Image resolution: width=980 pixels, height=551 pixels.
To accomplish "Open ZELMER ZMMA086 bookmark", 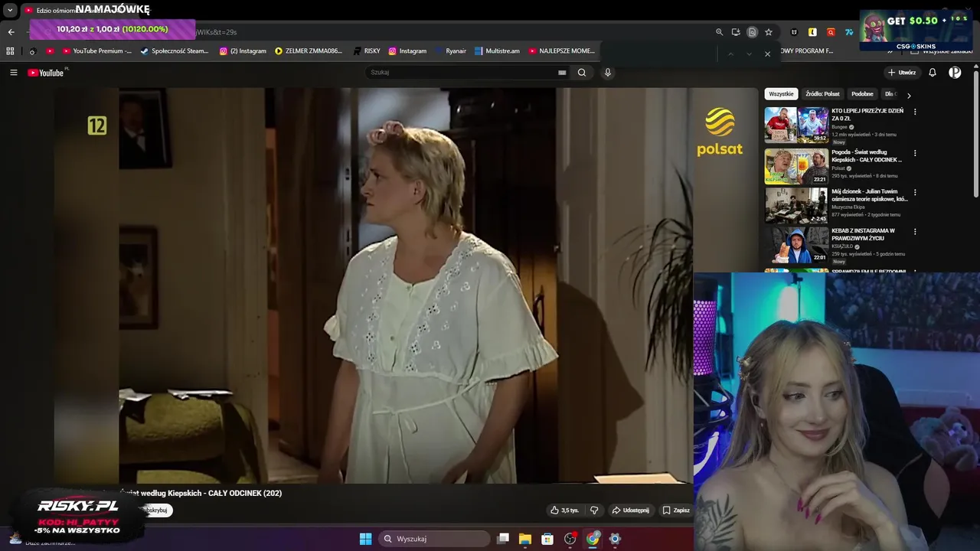I will pos(309,51).
